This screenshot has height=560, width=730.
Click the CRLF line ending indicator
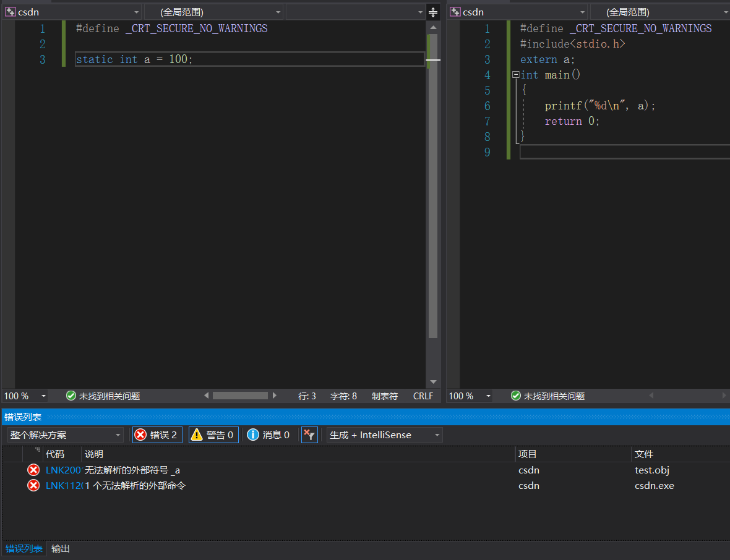click(423, 396)
